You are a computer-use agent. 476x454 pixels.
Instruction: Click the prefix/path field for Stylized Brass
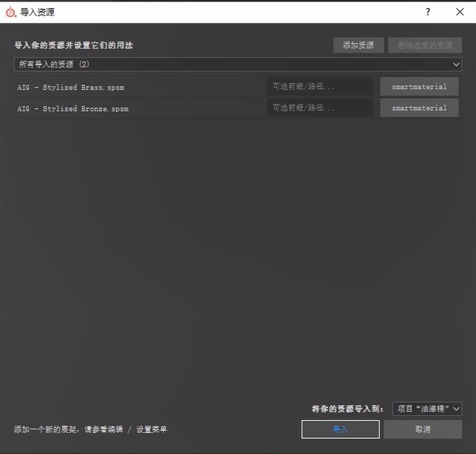click(320, 87)
